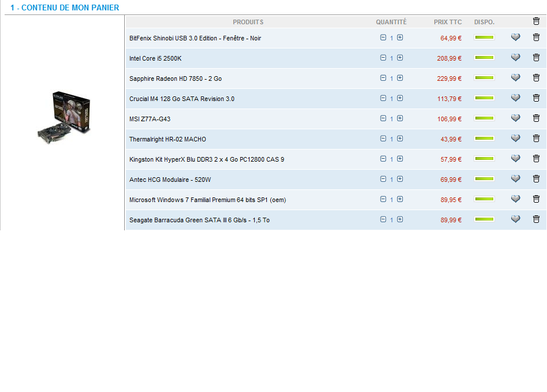Reduce quantity of Microsoft Windows 7 Familial

click(383, 199)
